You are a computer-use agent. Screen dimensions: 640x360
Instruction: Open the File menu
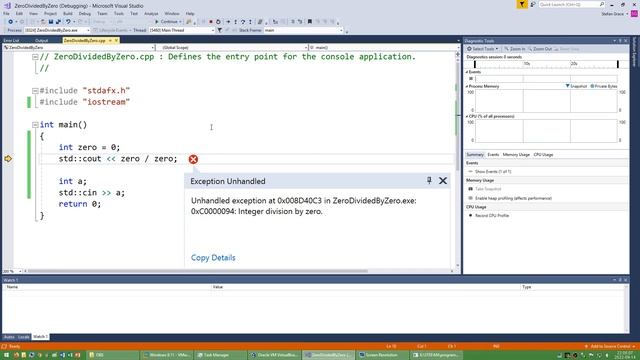coord(7,13)
